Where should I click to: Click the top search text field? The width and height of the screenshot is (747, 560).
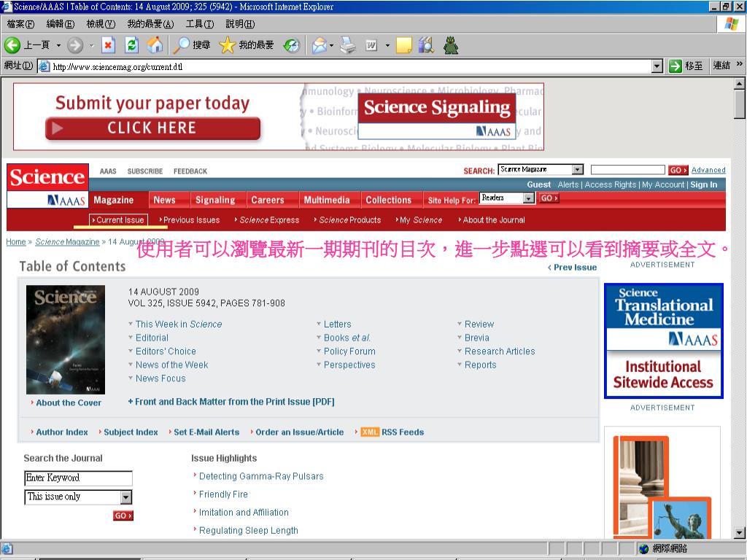[627, 169]
